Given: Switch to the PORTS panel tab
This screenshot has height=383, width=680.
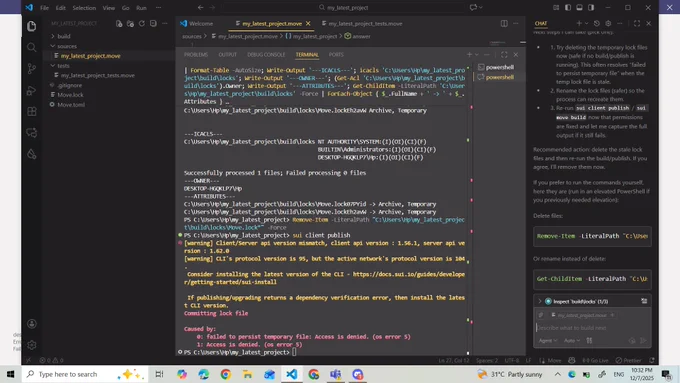Looking at the screenshot, I should pos(336,55).
